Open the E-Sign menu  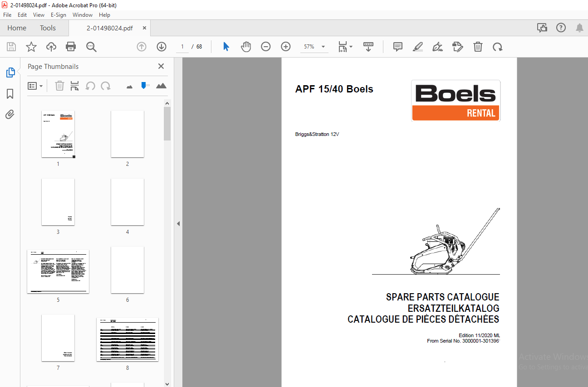point(59,15)
